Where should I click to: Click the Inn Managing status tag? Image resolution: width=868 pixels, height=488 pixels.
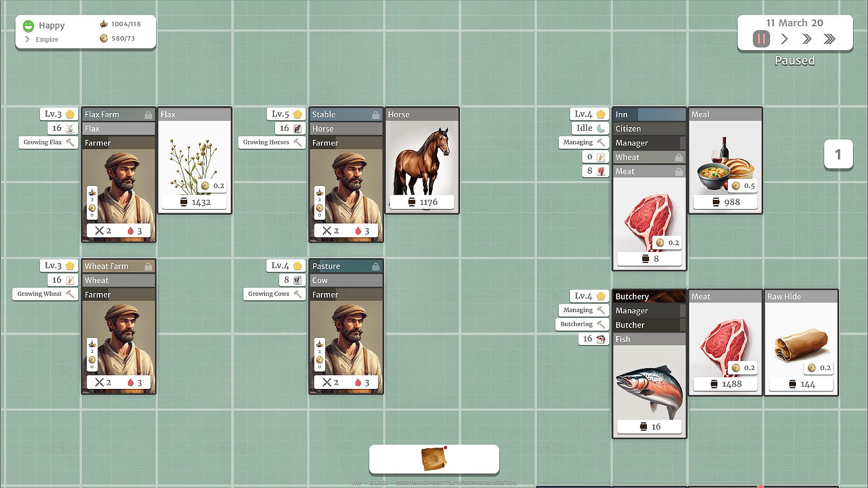pyautogui.click(x=584, y=142)
